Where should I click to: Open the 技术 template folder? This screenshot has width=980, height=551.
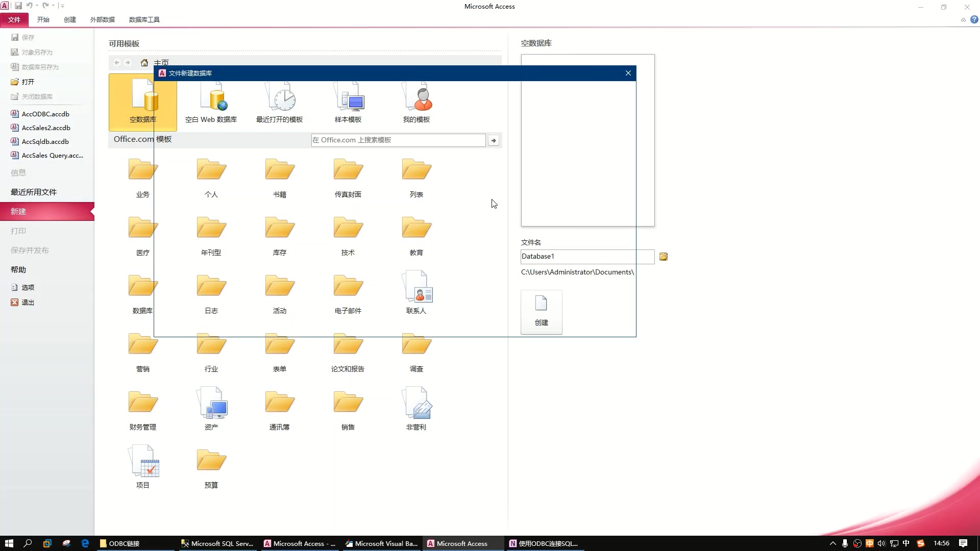[x=348, y=236]
